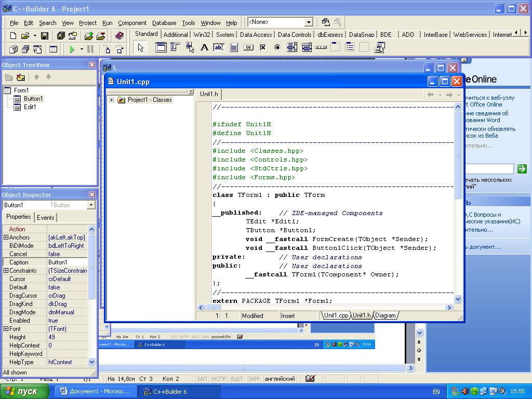Expand the Font property
This screenshot has height=399, width=532.
[x=6, y=329]
